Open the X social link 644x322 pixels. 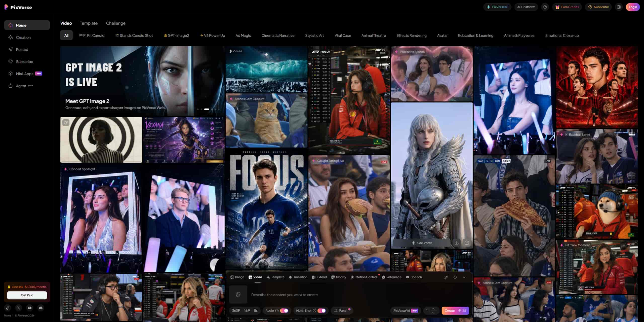pos(19,308)
